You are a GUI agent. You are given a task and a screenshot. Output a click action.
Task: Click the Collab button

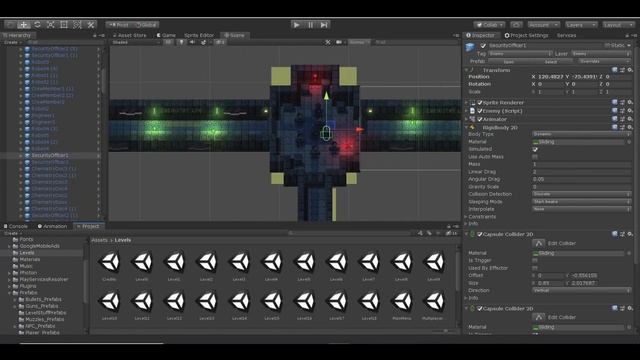pos(489,25)
